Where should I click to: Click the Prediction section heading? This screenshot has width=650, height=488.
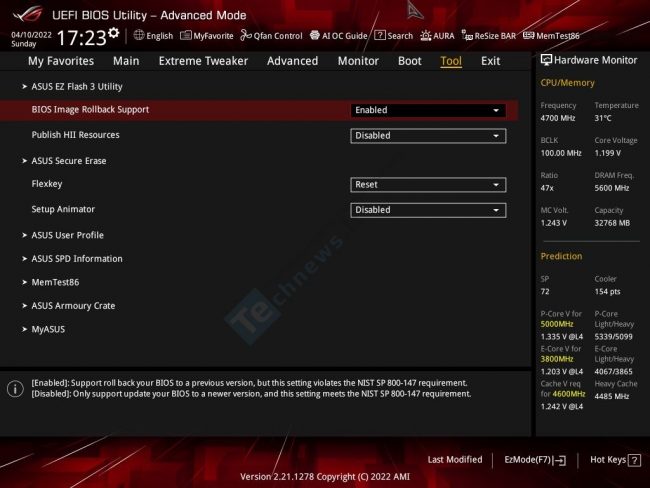pyautogui.click(x=561, y=256)
